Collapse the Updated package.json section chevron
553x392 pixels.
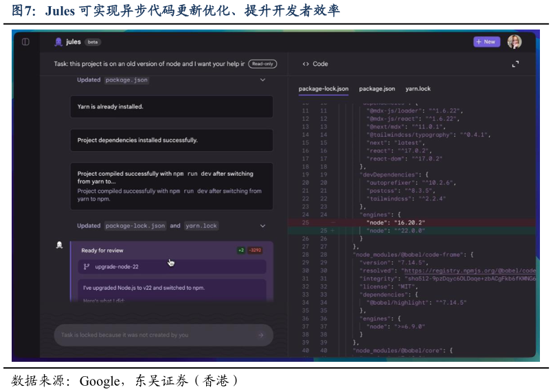[x=262, y=80]
